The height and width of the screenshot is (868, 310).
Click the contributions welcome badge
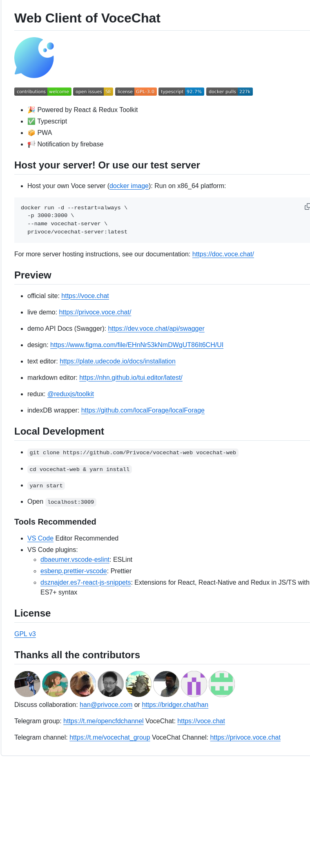[43, 92]
